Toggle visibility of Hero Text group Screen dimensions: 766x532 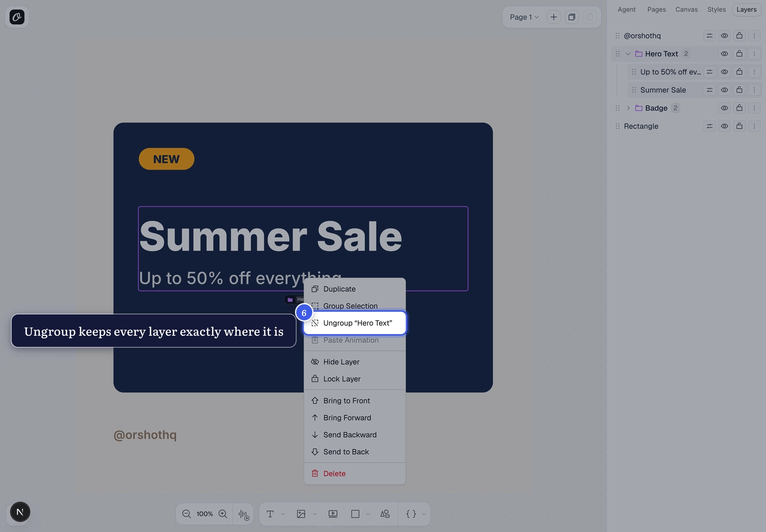click(724, 54)
